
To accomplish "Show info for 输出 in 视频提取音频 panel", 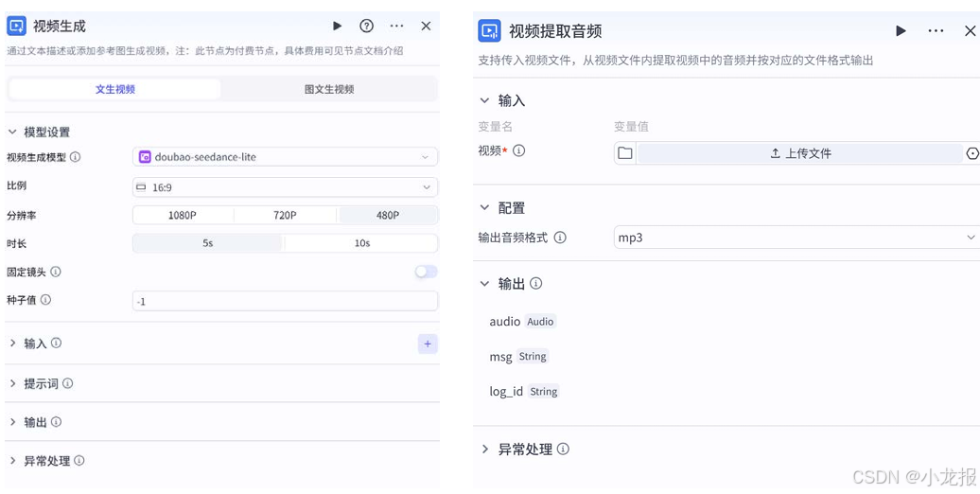I will point(535,283).
